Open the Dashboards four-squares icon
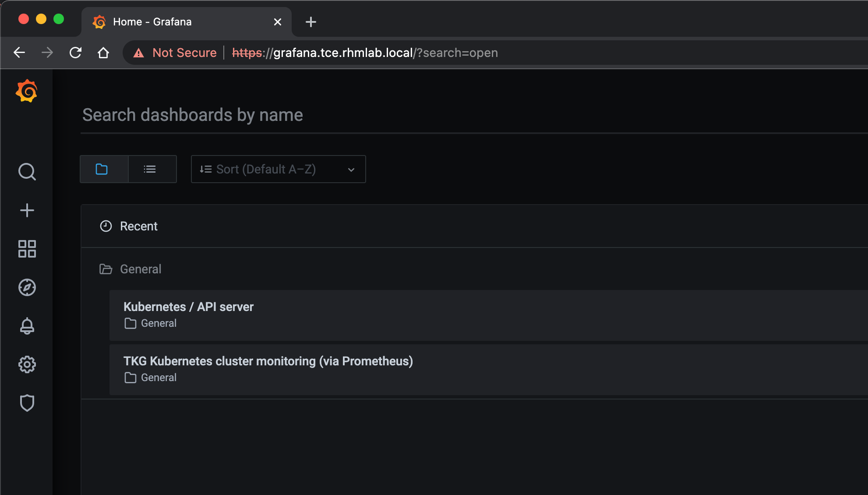The width and height of the screenshot is (868, 495). (27, 249)
